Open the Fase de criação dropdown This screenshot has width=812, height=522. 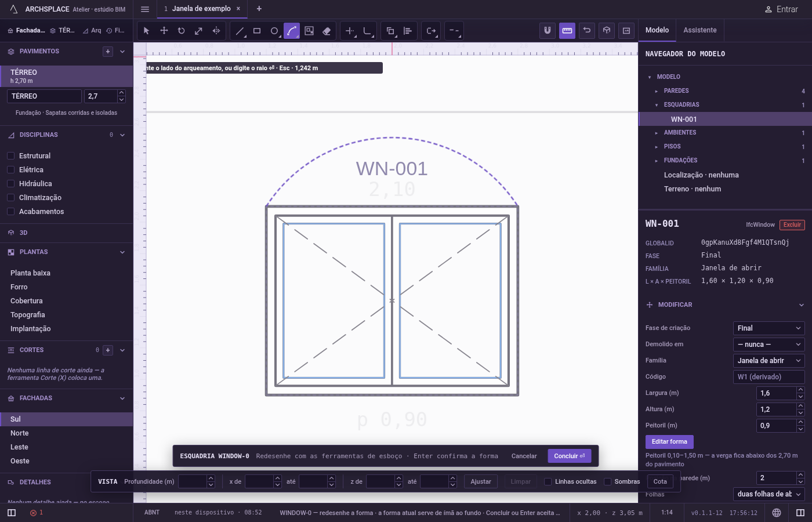click(x=769, y=328)
